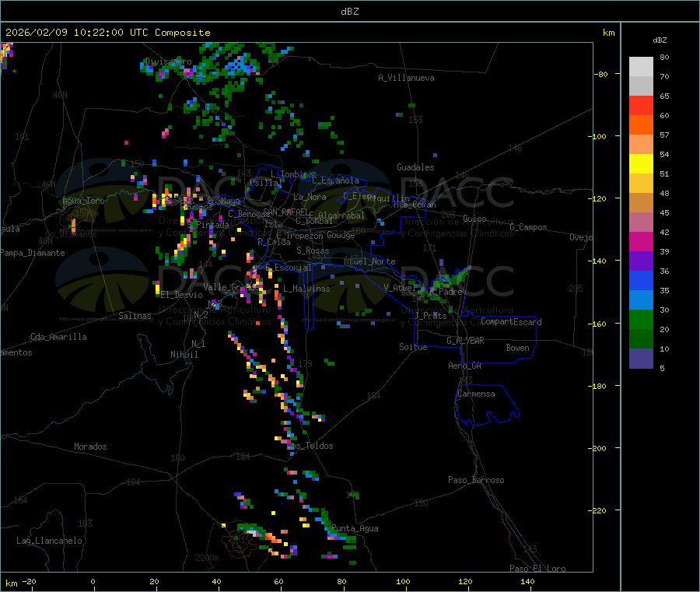This screenshot has height=592, width=700.
Task: Click the gray-white 80 dBZ echo near Punta_Agua
Action: (x=253, y=533)
